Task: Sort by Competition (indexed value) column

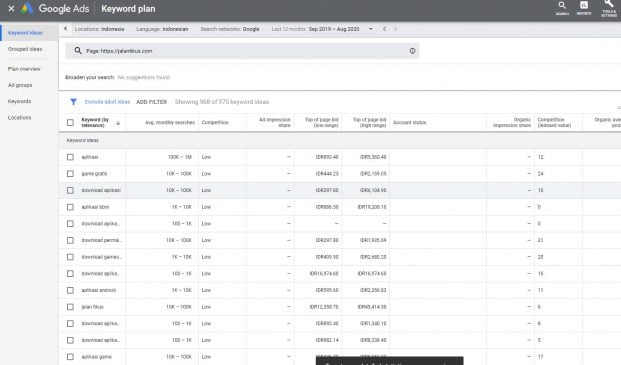Action: point(554,122)
